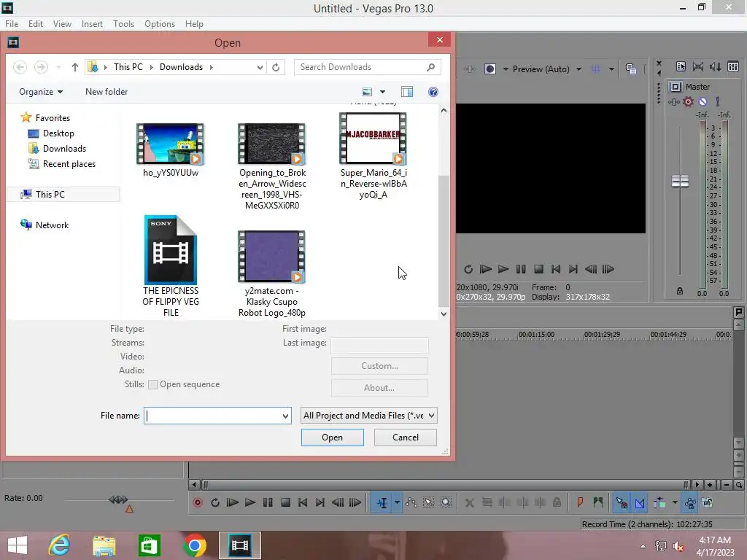The height and width of the screenshot is (560, 747).
Task: Click the Open button in dialog
Action: [x=333, y=437]
